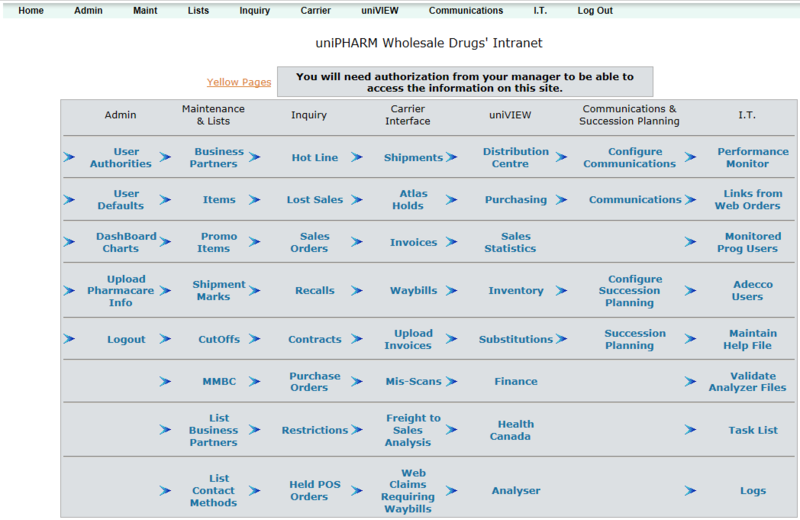This screenshot has width=800, height=520.
Task: Open the uniVIEW menu in top bar
Action: pos(380,10)
